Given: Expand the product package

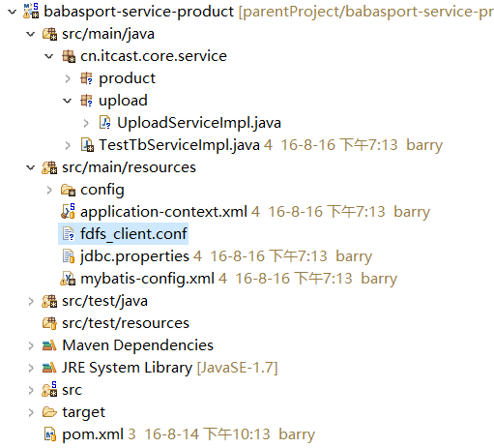Looking at the screenshot, I should (68, 78).
